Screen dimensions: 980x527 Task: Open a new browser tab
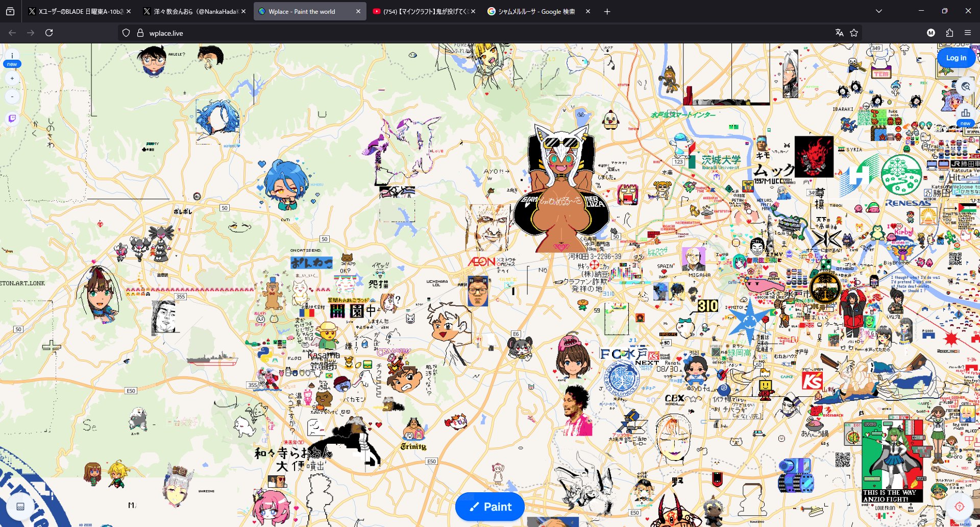pyautogui.click(x=607, y=11)
